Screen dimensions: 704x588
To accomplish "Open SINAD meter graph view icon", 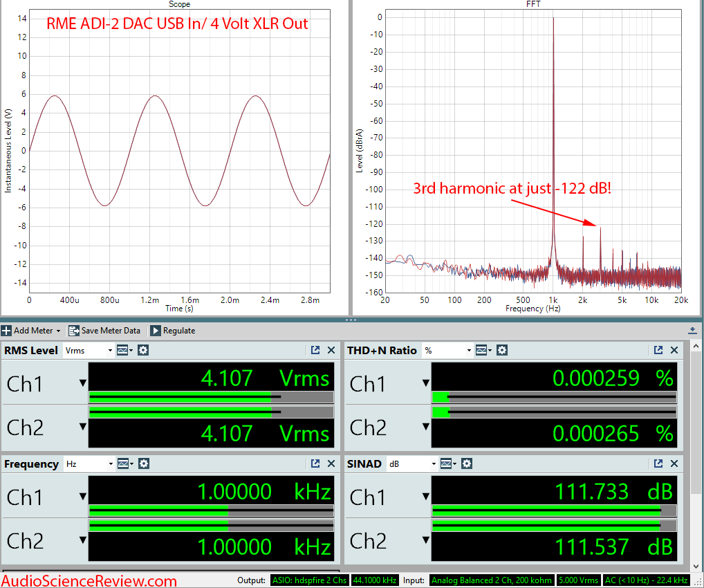I will pyautogui.click(x=448, y=464).
